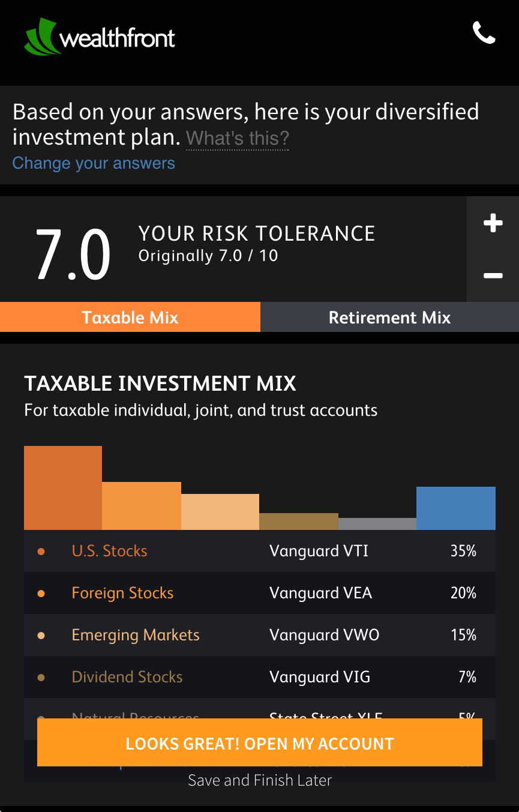Select the gray Natural Resources chart bar

(x=377, y=524)
